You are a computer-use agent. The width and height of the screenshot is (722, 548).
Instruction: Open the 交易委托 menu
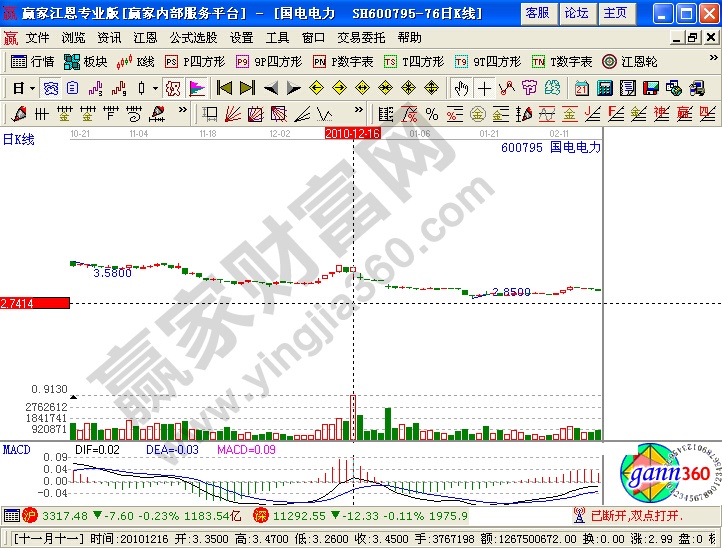(361, 37)
